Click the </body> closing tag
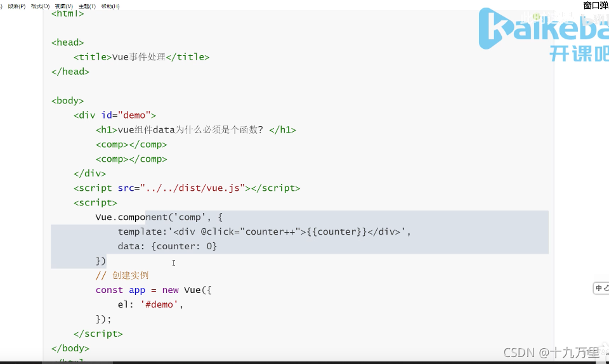The height and width of the screenshot is (364, 609). pyautogui.click(x=70, y=348)
